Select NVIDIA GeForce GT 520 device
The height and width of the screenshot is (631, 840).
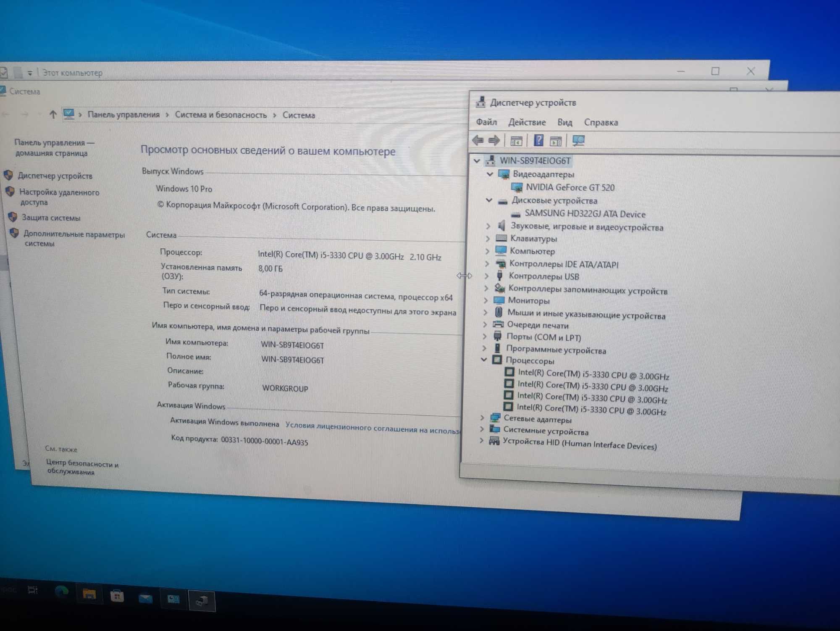click(x=570, y=187)
